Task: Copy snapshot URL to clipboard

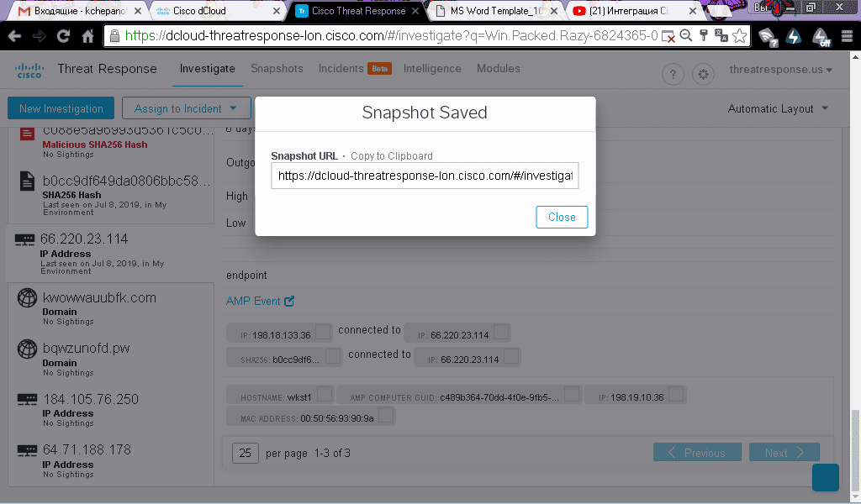Action: 392,156
